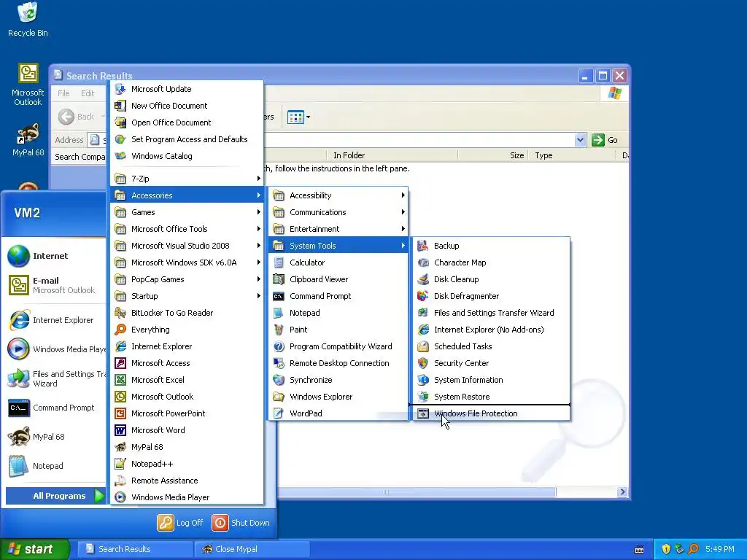Click the Disk Cleanup icon
The image size is (747, 560).
423,279
